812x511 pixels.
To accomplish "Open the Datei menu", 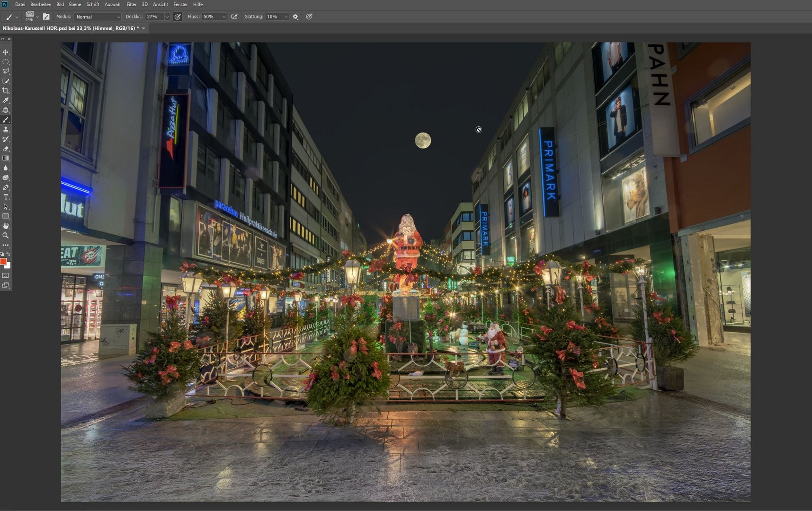I will click(20, 4).
